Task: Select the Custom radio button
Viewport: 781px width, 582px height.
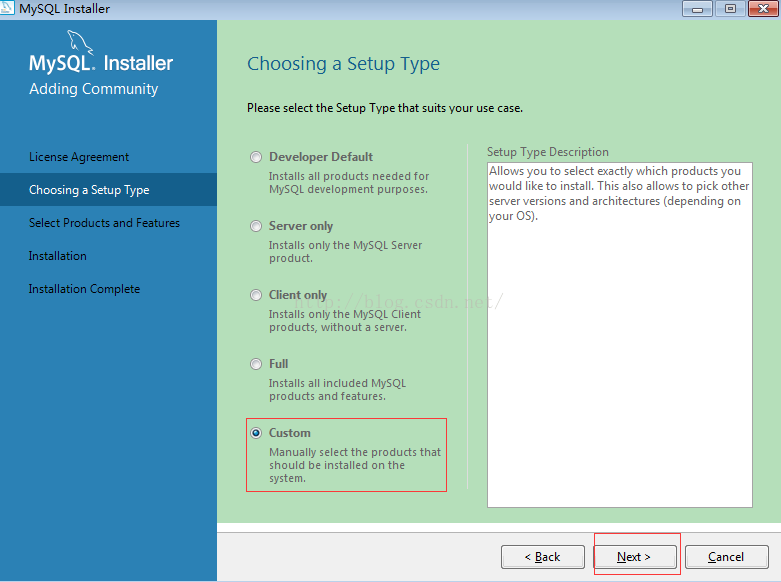Action: (x=257, y=433)
